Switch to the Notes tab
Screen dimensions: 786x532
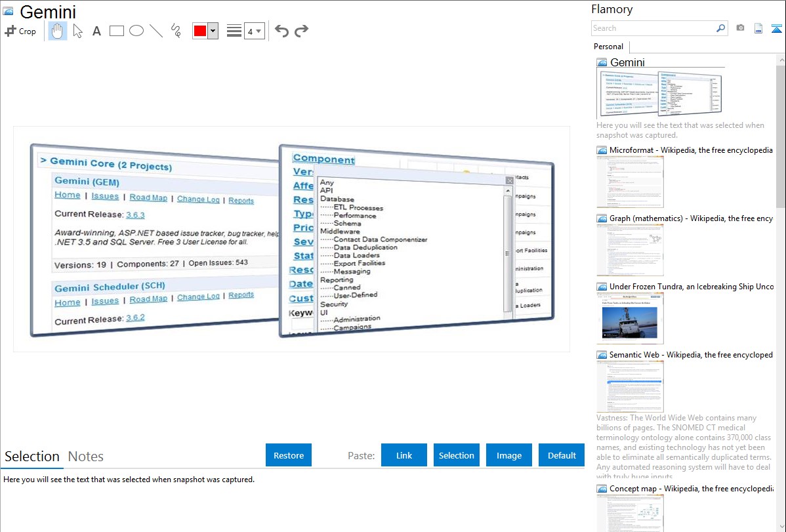pos(86,457)
